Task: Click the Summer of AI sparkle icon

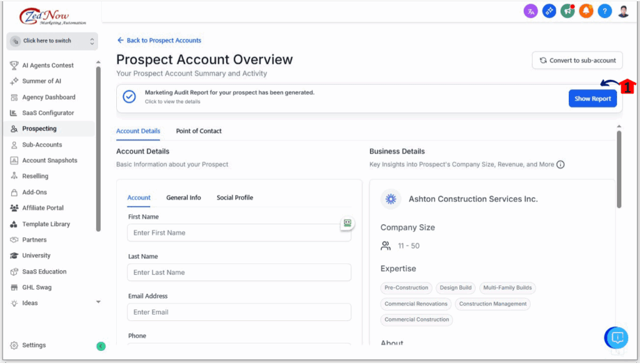Action: (x=14, y=81)
